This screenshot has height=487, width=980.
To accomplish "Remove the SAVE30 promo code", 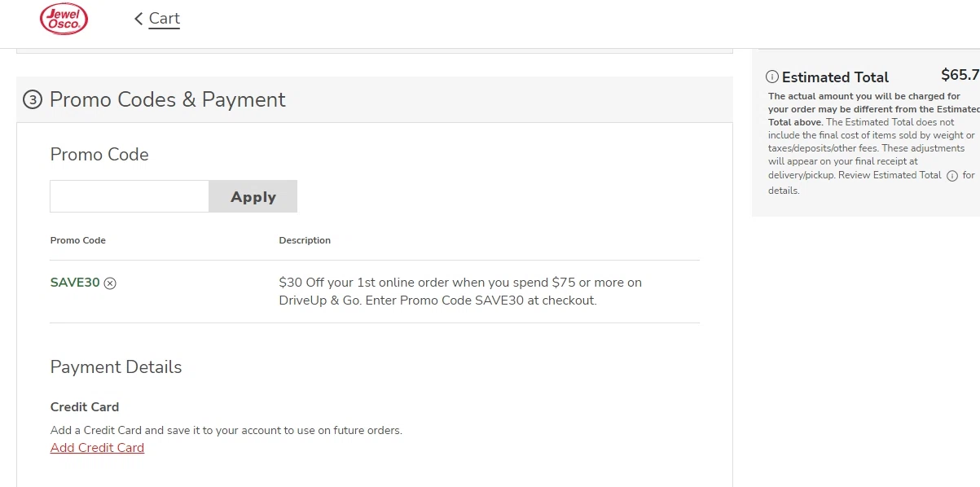I will tap(110, 283).
